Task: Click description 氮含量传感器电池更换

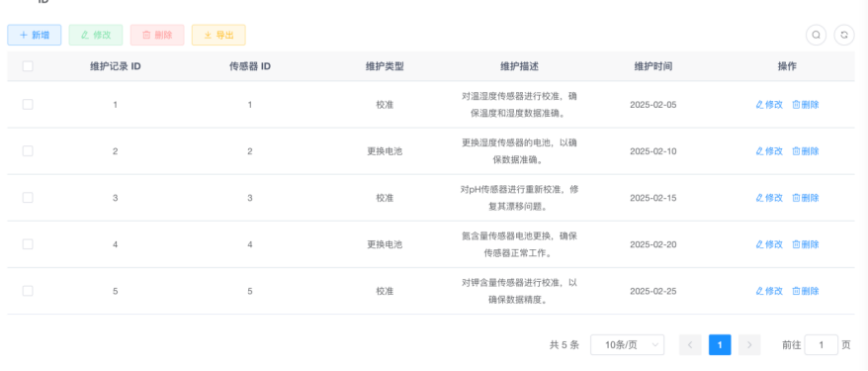Action: pyautogui.click(x=520, y=244)
